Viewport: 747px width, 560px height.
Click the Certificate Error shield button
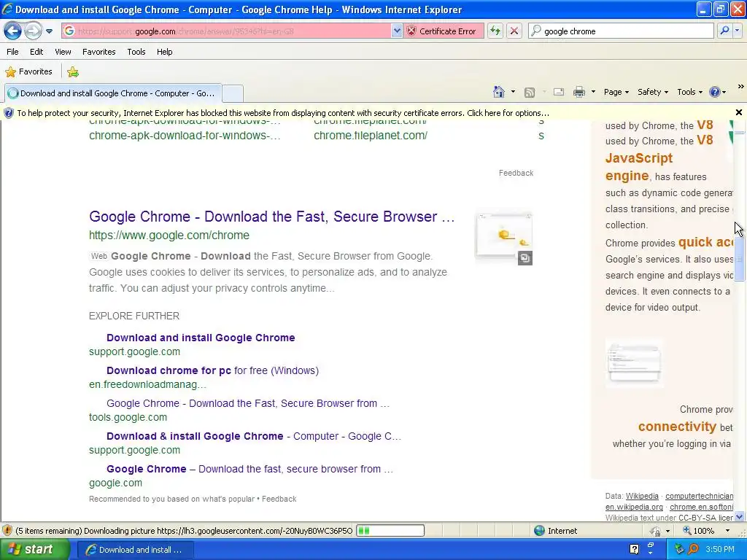[443, 31]
